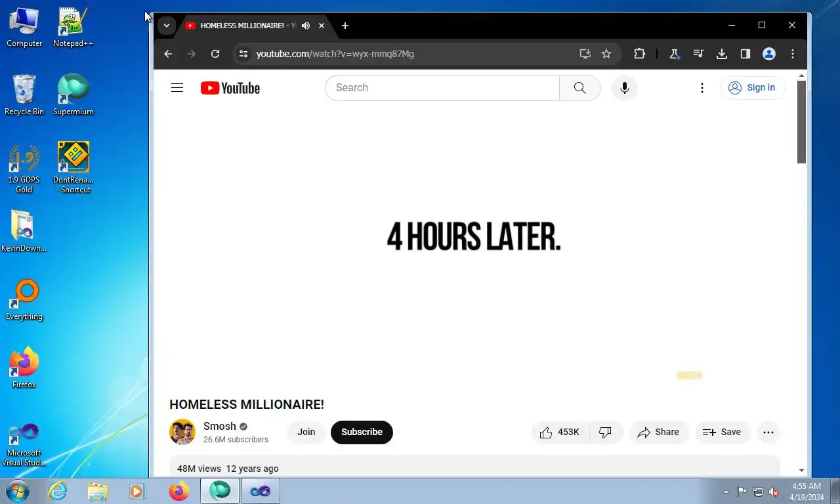This screenshot has width=840, height=504.
Task: Install app icon in address bar
Action: point(585,54)
